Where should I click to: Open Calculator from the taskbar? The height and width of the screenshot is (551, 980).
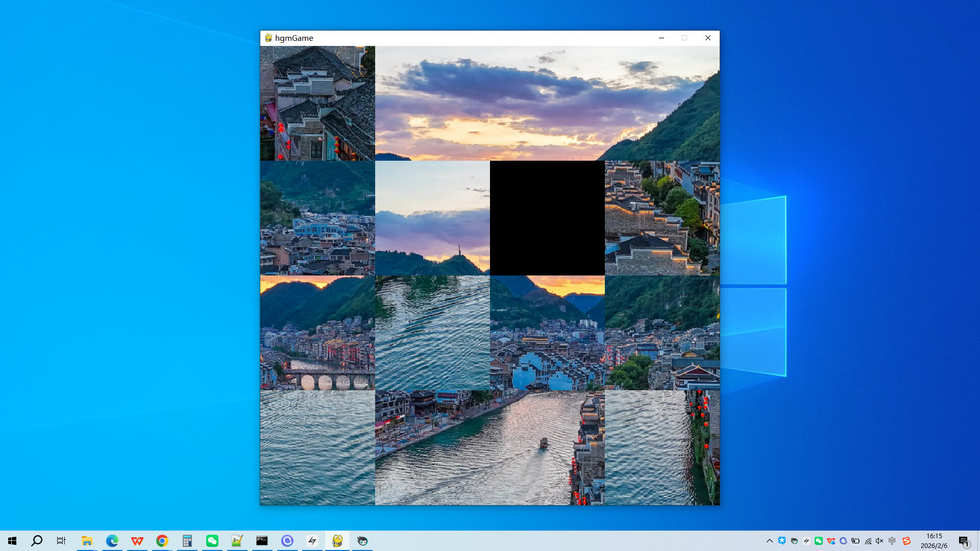187,541
